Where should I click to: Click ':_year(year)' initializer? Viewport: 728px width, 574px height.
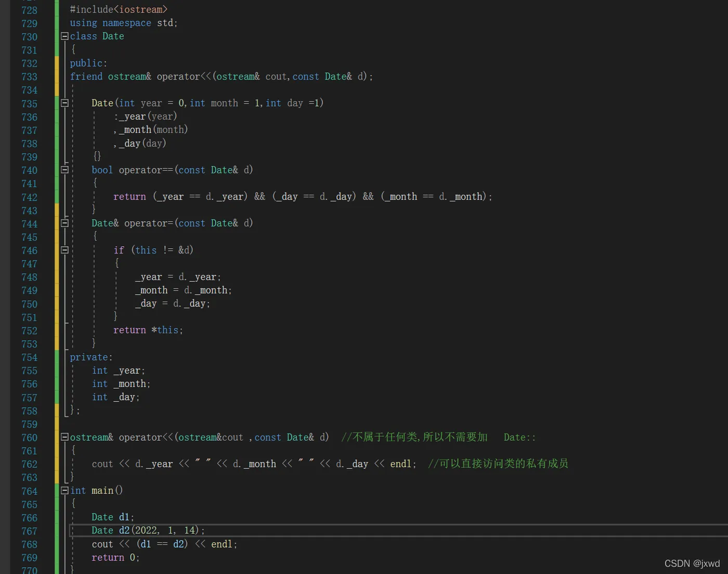tap(146, 116)
